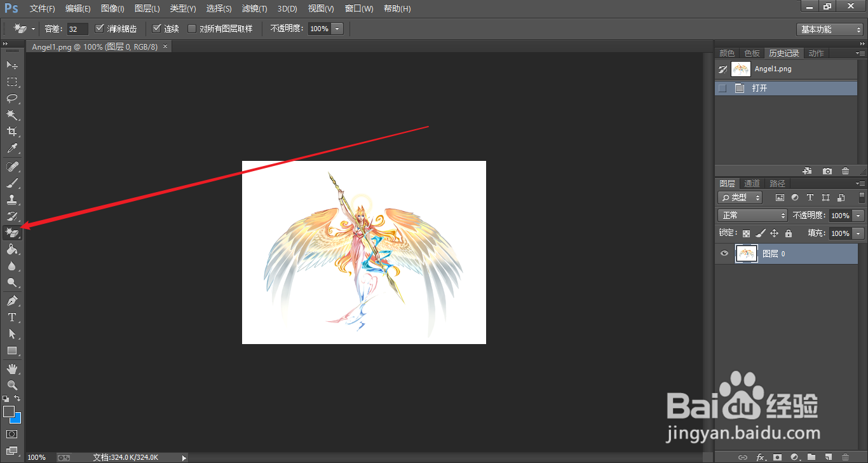Image resolution: width=868 pixels, height=463 pixels.
Task: Create new document from current state
Action: click(808, 171)
